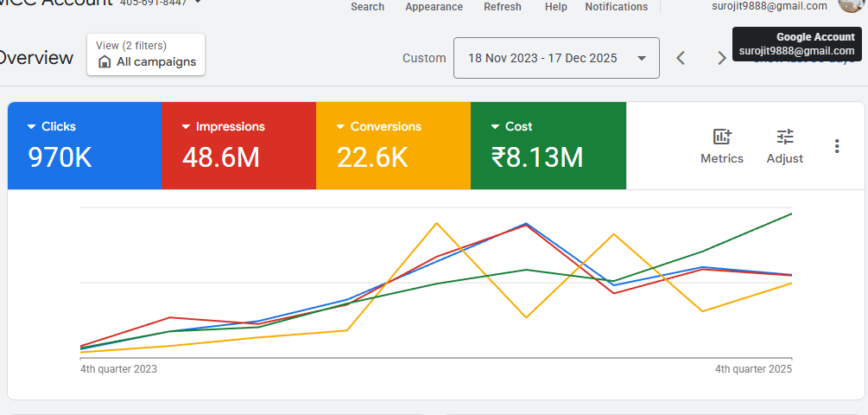Go to the previous date range
The image size is (868, 415).
681,58
